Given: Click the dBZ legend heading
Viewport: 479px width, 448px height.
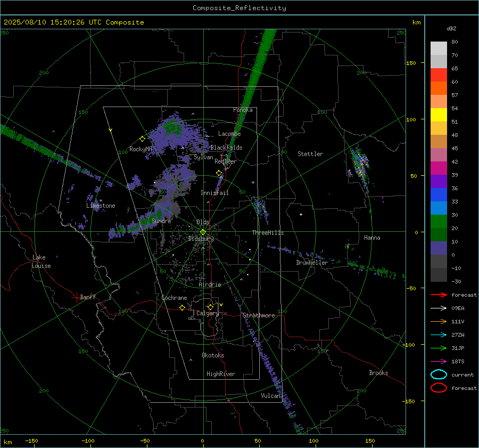Looking at the screenshot, I should [x=451, y=28].
